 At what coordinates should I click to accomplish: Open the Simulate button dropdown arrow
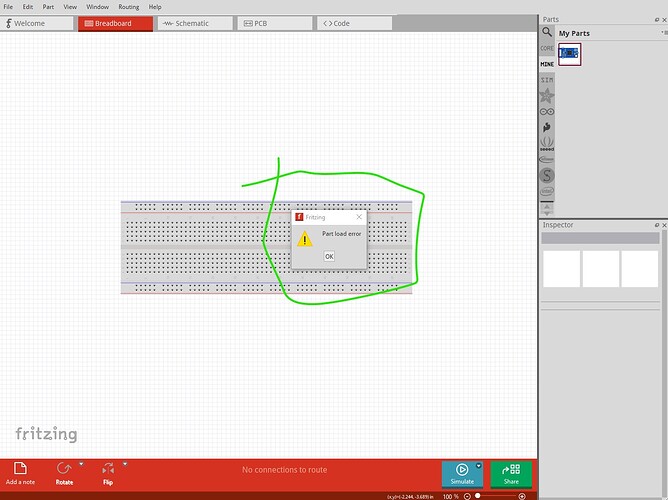[479, 466]
